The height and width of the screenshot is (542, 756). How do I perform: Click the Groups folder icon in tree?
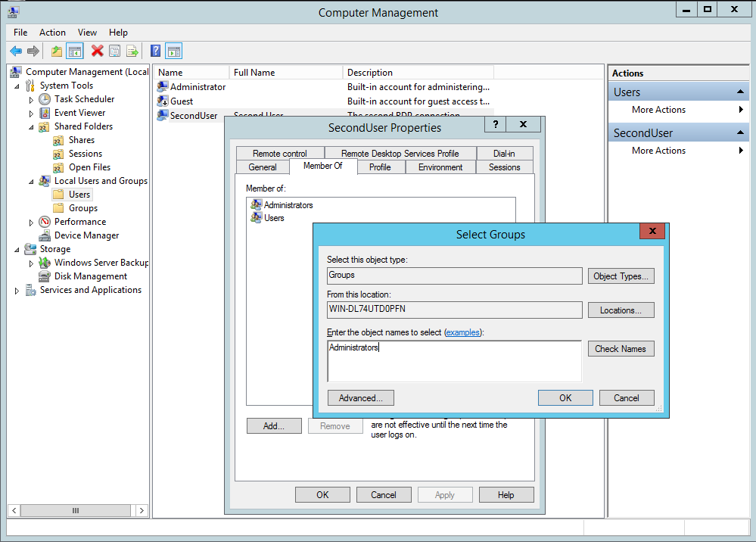coord(58,208)
